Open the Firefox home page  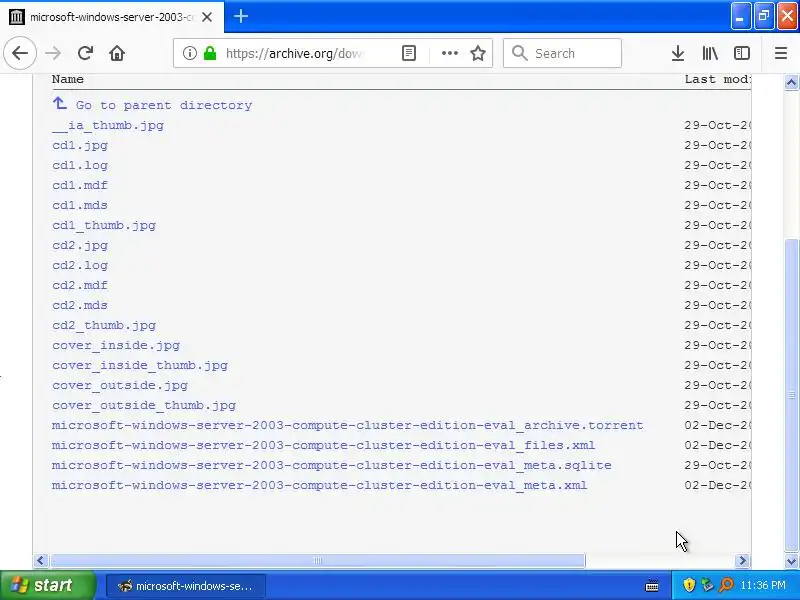117,53
